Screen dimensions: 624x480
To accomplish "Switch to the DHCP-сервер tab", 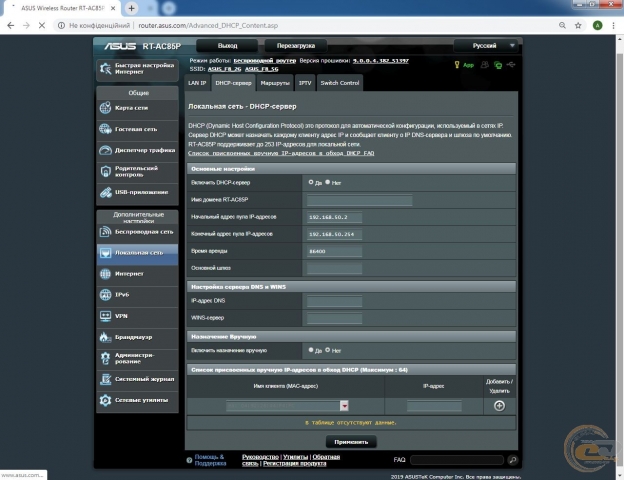I will (x=233, y=83).
